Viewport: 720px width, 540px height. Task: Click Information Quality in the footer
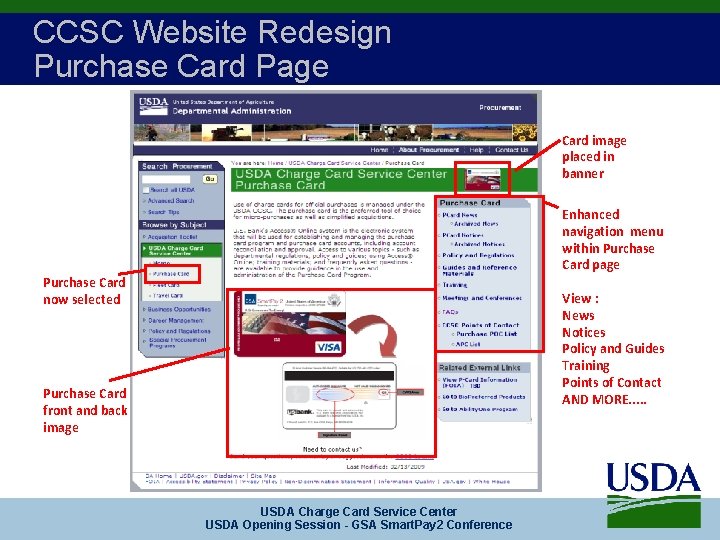tap(406, 482)
